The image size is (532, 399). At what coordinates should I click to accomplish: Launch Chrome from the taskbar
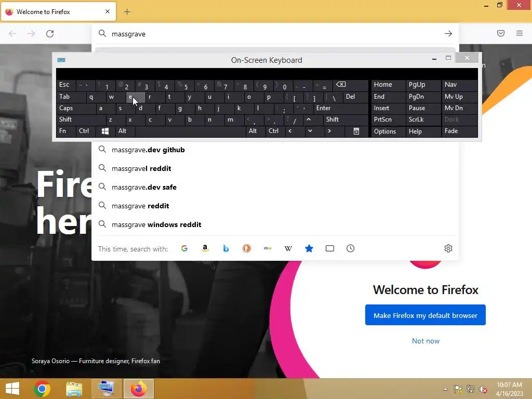pyautogui.click(x=42, y=389)
